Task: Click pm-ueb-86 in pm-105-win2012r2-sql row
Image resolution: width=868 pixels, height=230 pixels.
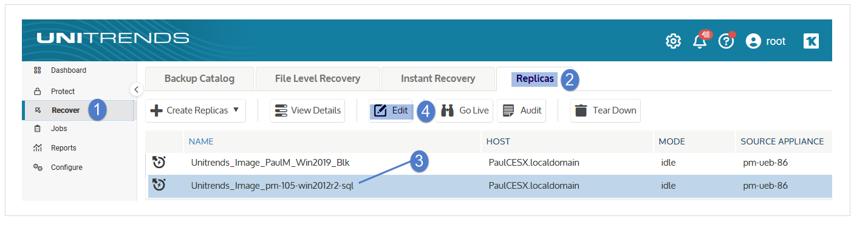Action: point(765,186)
